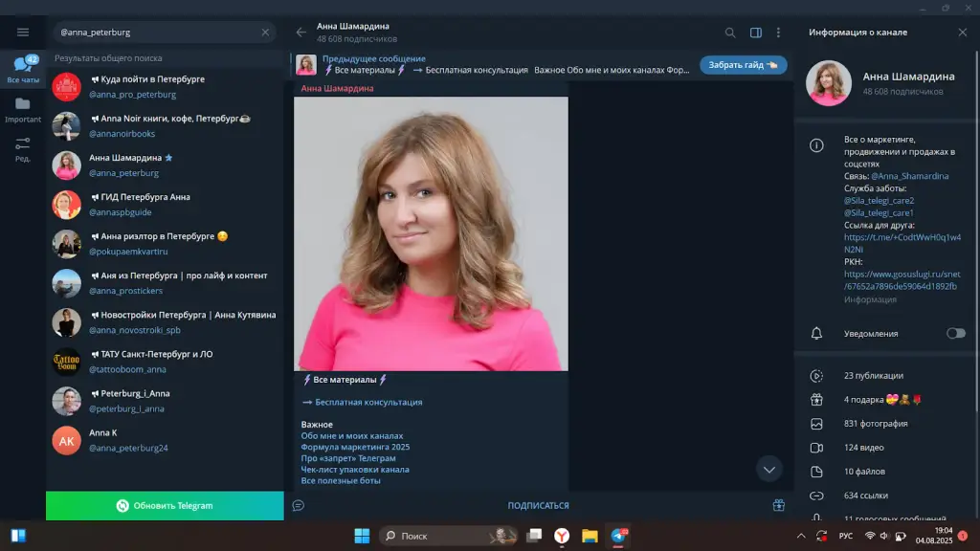Viewport: 980px width, 551px height.
Task: Open Анна риэлтор в Петербурге result
Action: pos(165,244)
